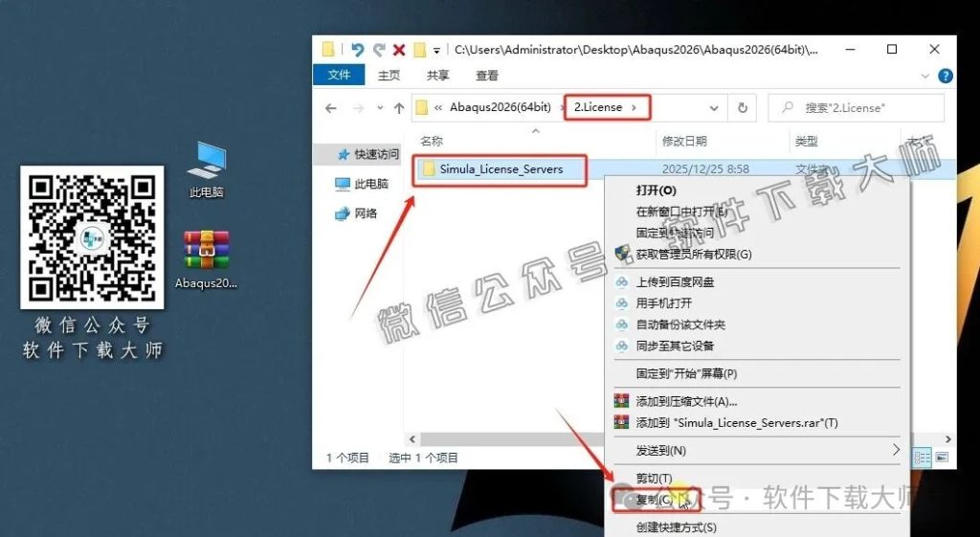Select 网络 in the navigation pane

[358, 213]
